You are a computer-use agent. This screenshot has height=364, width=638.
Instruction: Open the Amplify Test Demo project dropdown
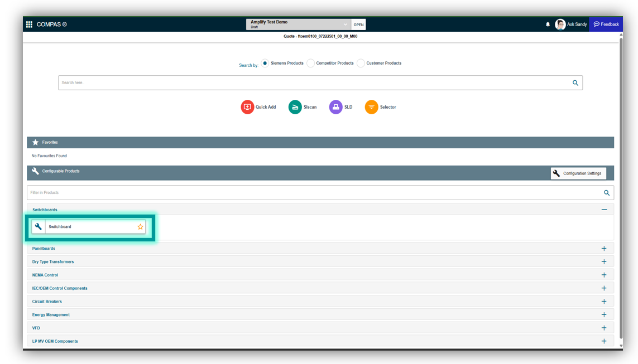pos(299,25)
